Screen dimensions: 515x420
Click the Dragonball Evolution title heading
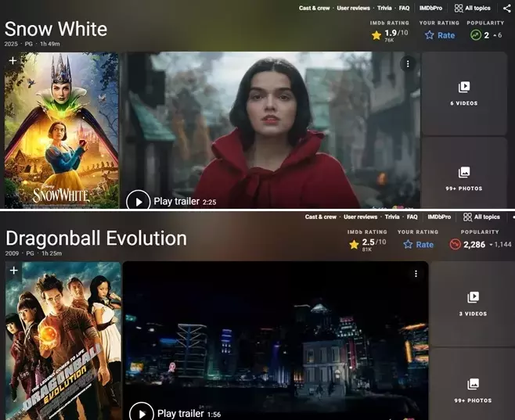(x=96, y=239)
